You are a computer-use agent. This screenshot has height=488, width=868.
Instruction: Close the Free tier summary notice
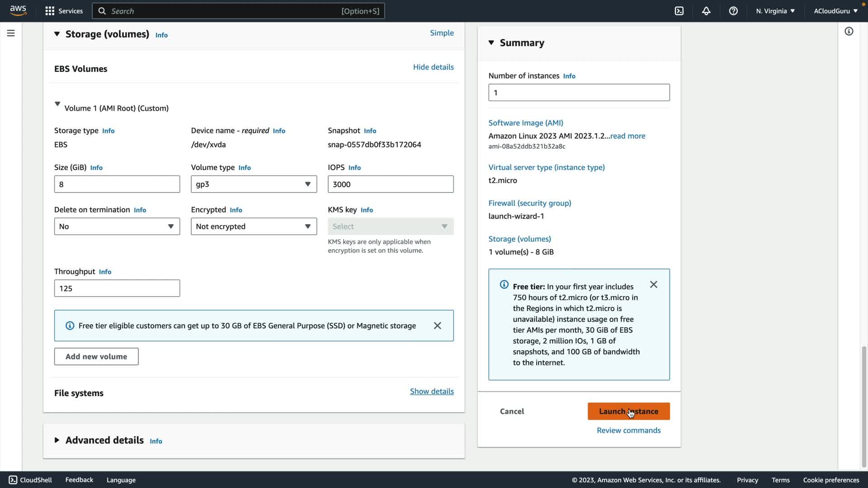[653, 285]
